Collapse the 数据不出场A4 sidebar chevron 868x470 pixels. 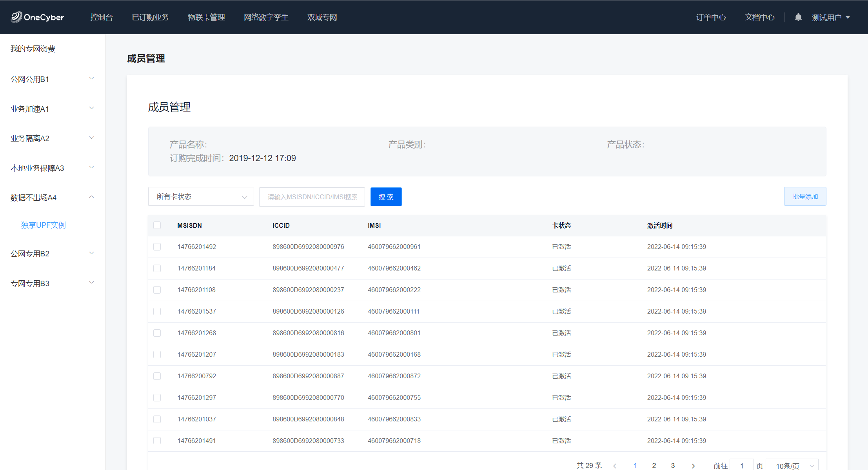coord(91,197)
